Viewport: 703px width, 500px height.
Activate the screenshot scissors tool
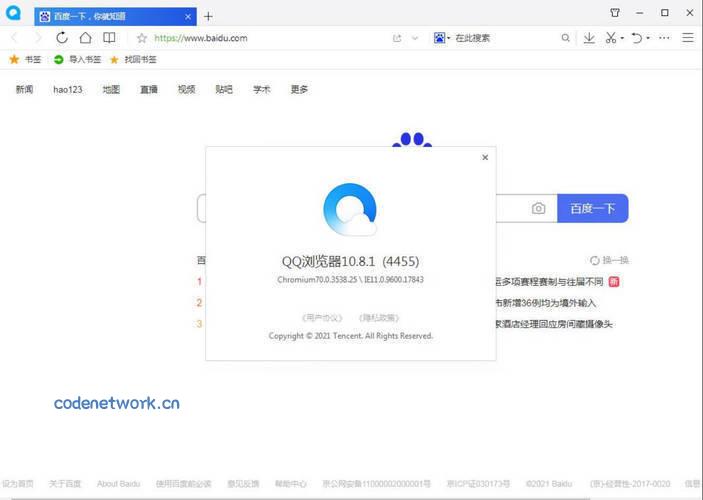click(x=611, y=38)
